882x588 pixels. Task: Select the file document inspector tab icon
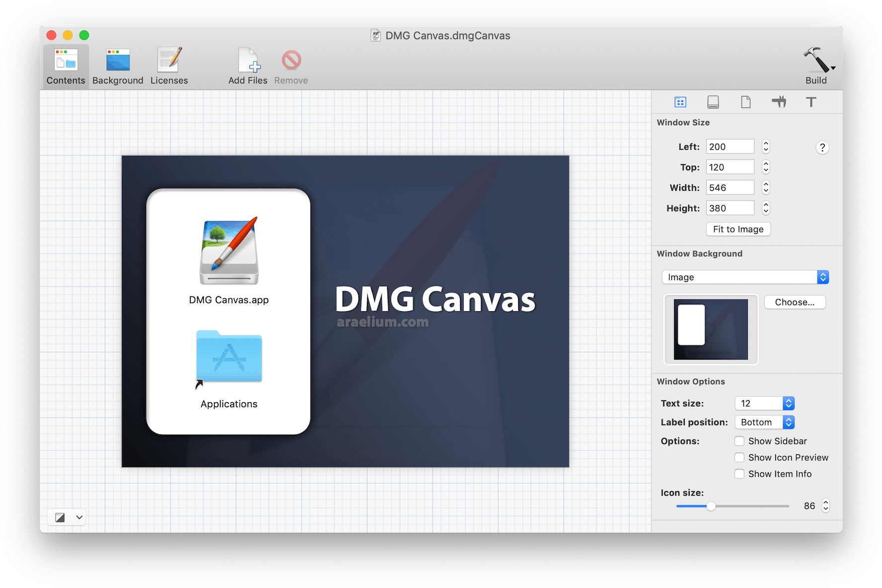click(746, 102)
